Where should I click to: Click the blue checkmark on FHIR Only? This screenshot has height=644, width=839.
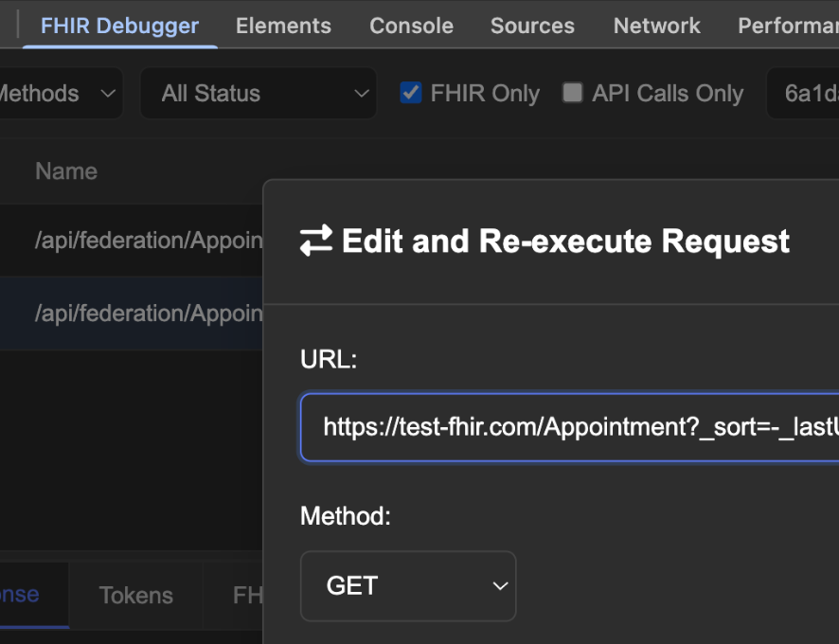pos(411,93)
